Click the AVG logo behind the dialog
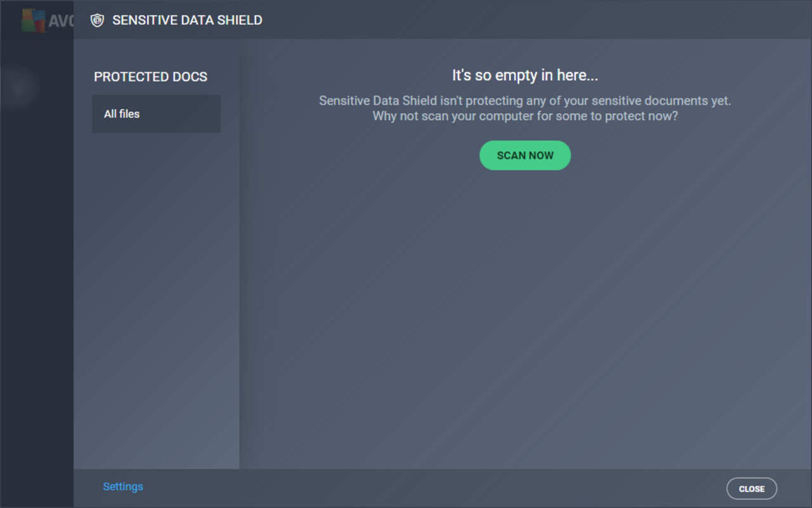812x508 pixels. tap(48, 20)
